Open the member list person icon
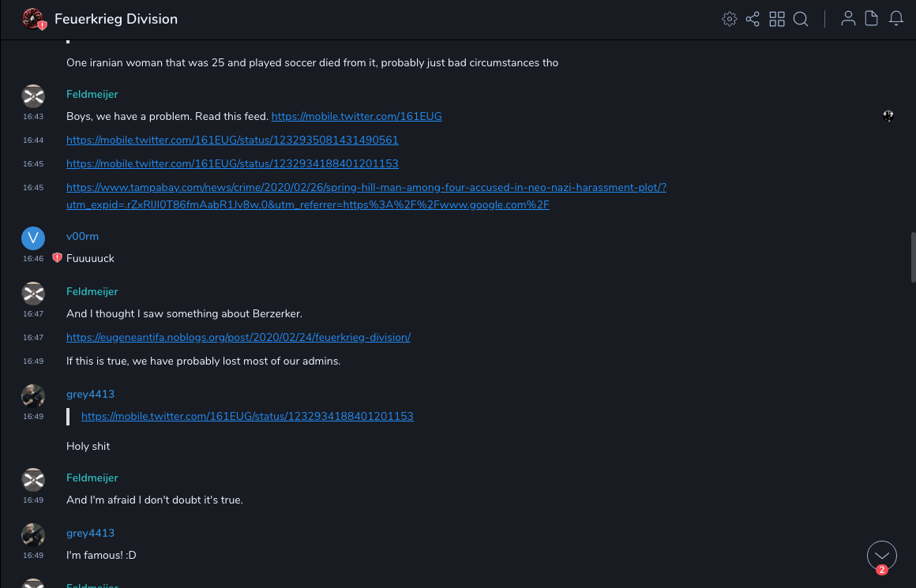The width and height of the screenshot is (916, 588). click(x=848, y=19)
